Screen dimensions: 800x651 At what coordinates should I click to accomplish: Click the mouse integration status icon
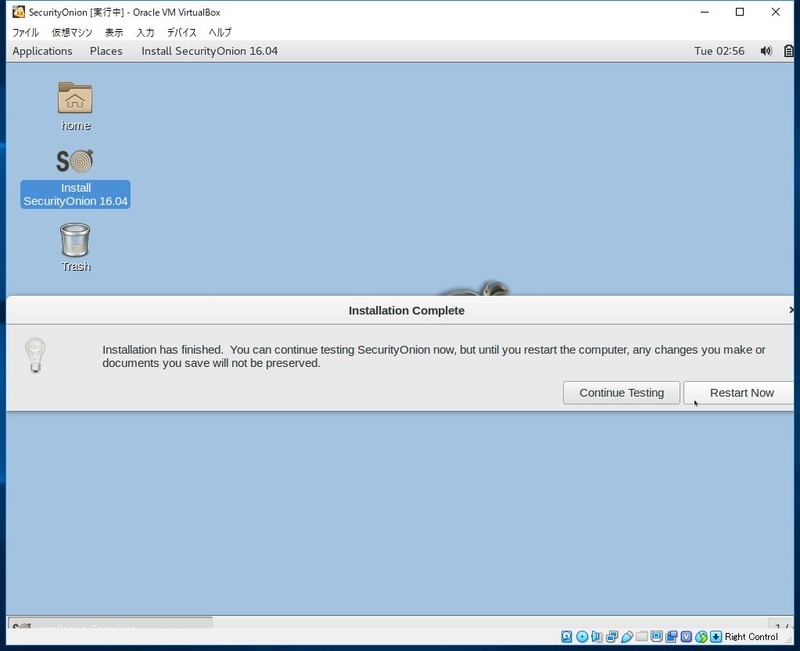click(x=702, y=636)
